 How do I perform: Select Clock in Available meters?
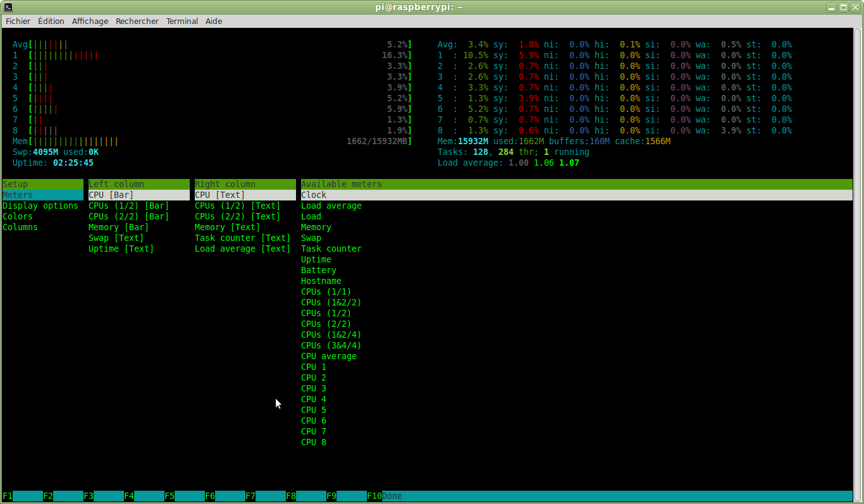(314, 195)
